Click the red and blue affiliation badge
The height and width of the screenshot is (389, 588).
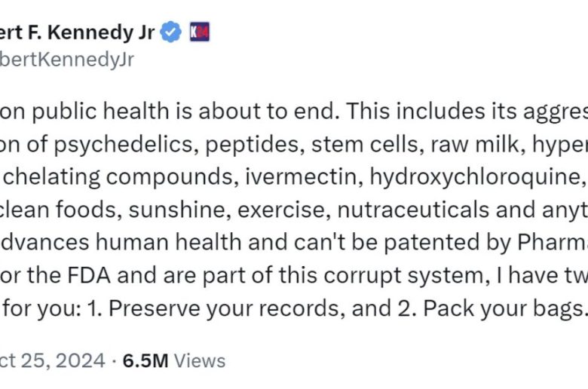pyautogui.click(x=198, y=32)
